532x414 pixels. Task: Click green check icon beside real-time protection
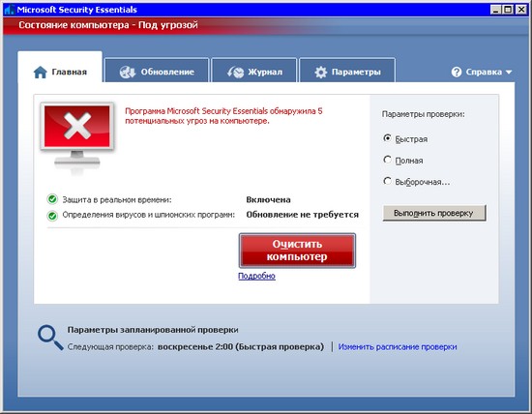[x=52, y=199]
